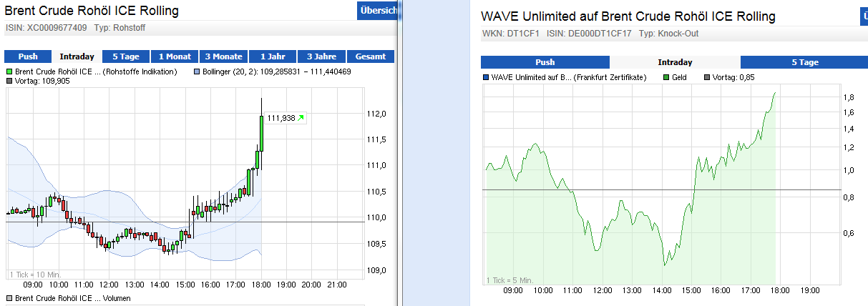
Task: Switch Brent Crude chart to 1 Jahr
Action: click(272, 56)
